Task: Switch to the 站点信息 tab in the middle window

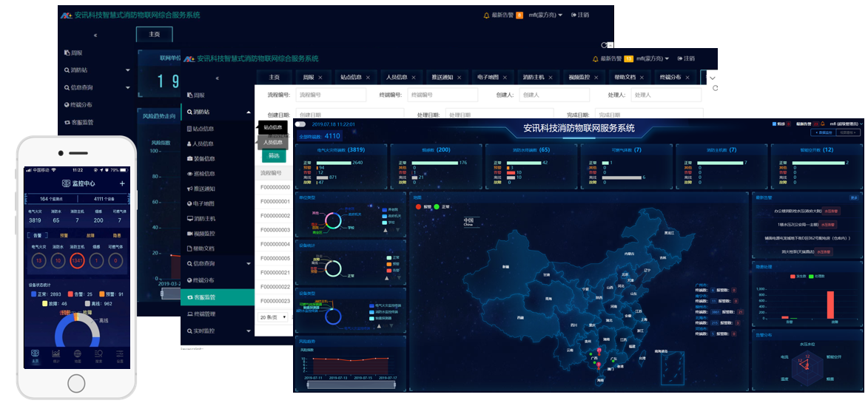Action: [x=355, y=78]
